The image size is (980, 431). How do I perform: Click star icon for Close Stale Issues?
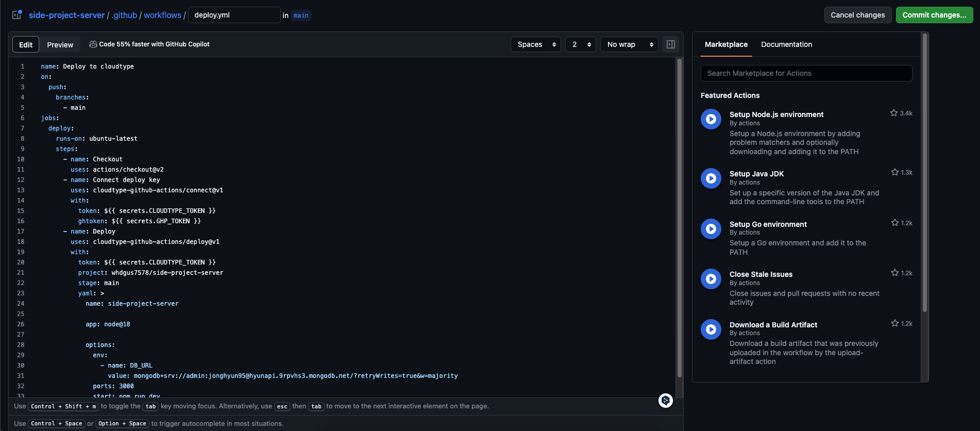895,273
